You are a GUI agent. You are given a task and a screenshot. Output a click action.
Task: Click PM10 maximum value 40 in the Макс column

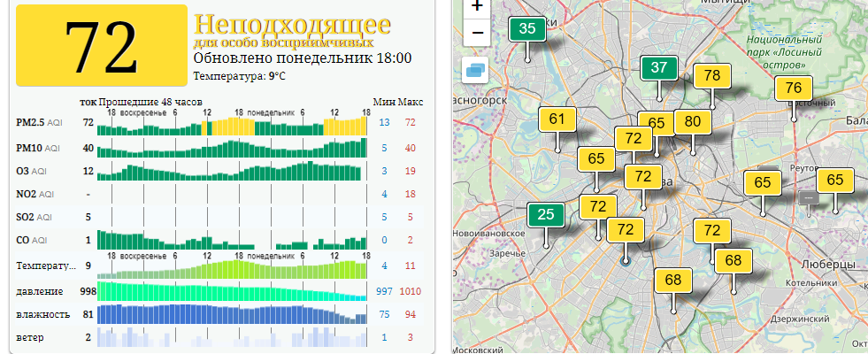click(x=411, y=148)
